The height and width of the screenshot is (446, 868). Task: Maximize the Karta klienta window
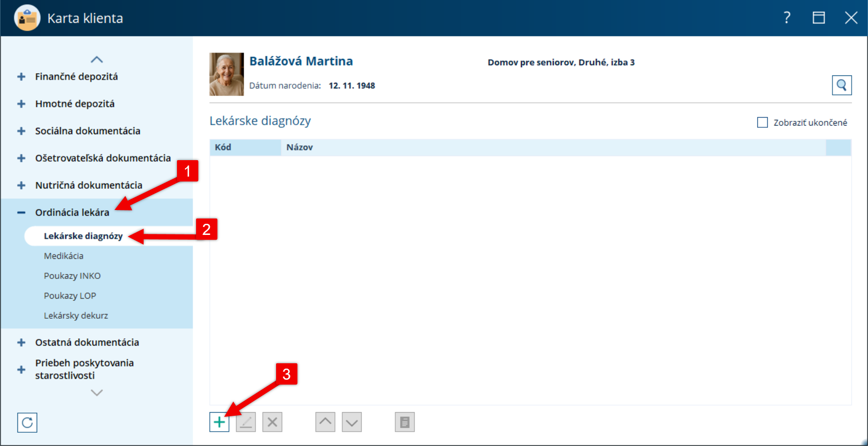coord(819,18)
